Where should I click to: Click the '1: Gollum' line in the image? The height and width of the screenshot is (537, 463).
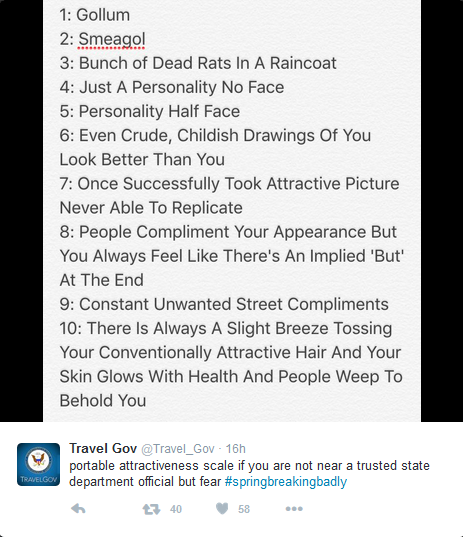pyautogui.click(x=95, y=15)
